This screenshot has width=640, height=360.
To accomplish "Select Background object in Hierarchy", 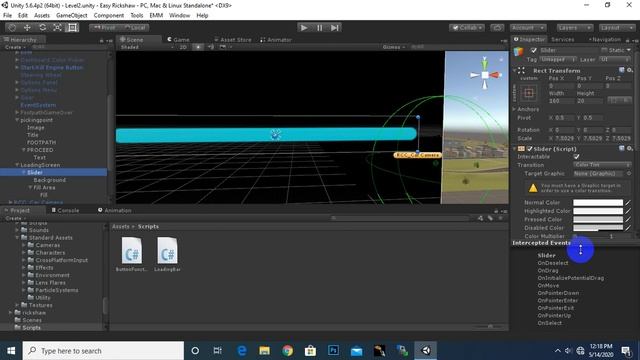I will click(x=49, y=180).
